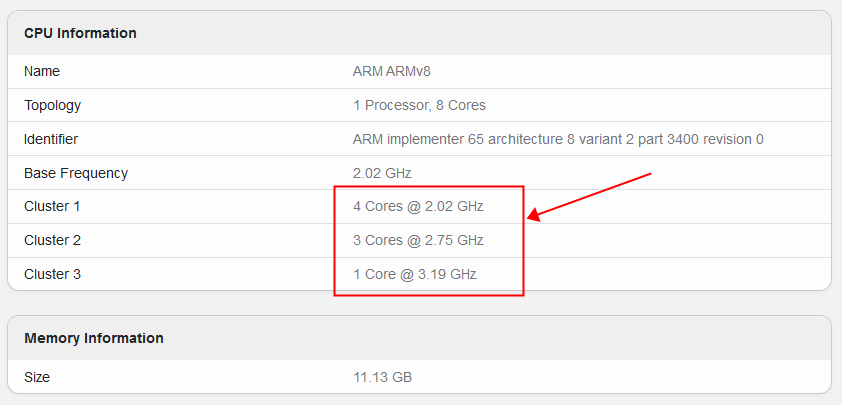842x405 pixels.
Task: Click the Base Frequency row label
Action: click(x=76, y=173)
